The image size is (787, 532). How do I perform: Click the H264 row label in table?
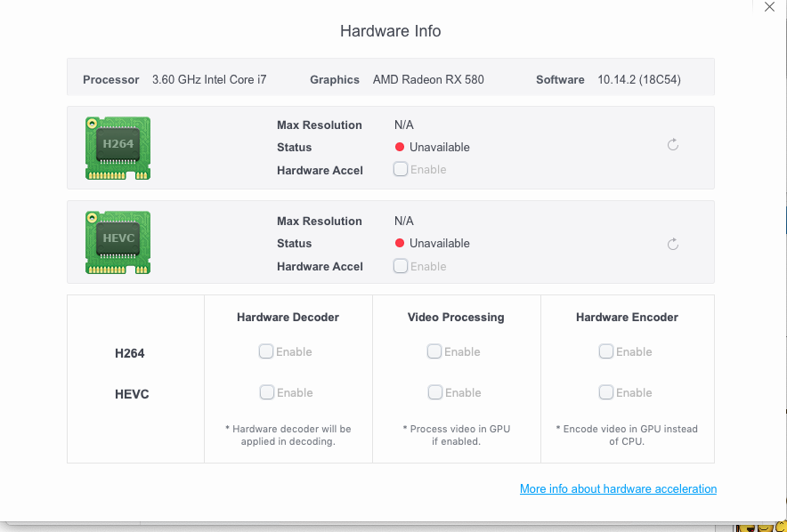pyautogui.click(x=129, y=353)
